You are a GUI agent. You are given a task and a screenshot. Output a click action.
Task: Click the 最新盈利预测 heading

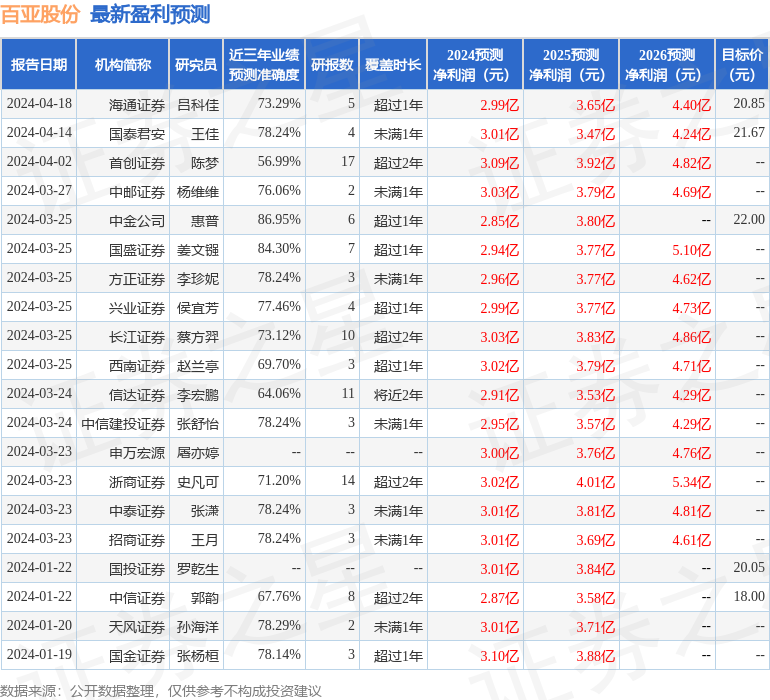click(x=150, y=14)
